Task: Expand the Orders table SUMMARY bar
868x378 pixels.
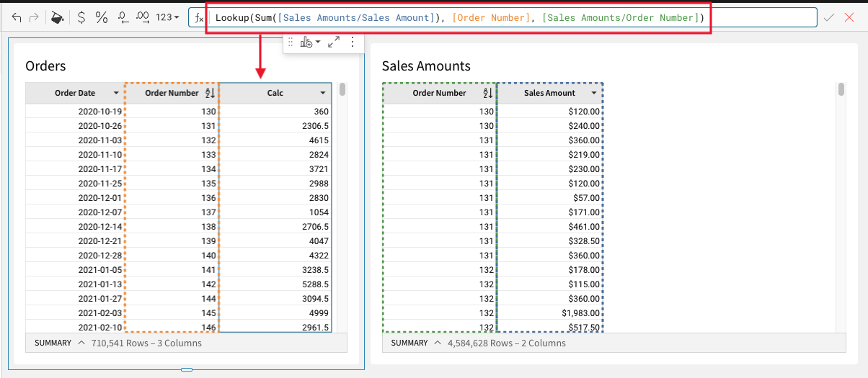Action: click(x=81, y=343)
